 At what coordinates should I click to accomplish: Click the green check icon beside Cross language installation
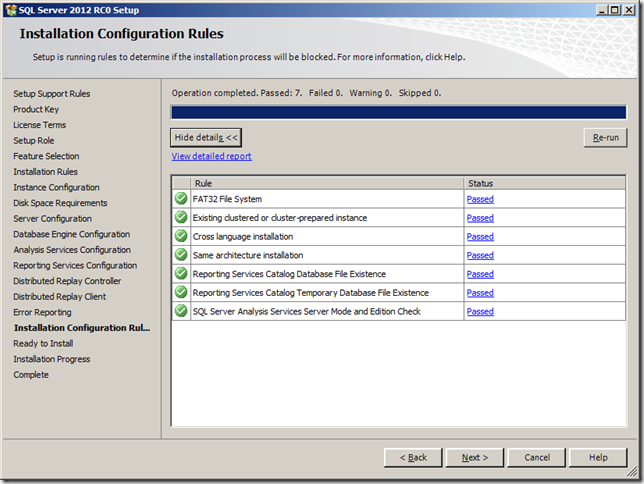click(181, 237)
